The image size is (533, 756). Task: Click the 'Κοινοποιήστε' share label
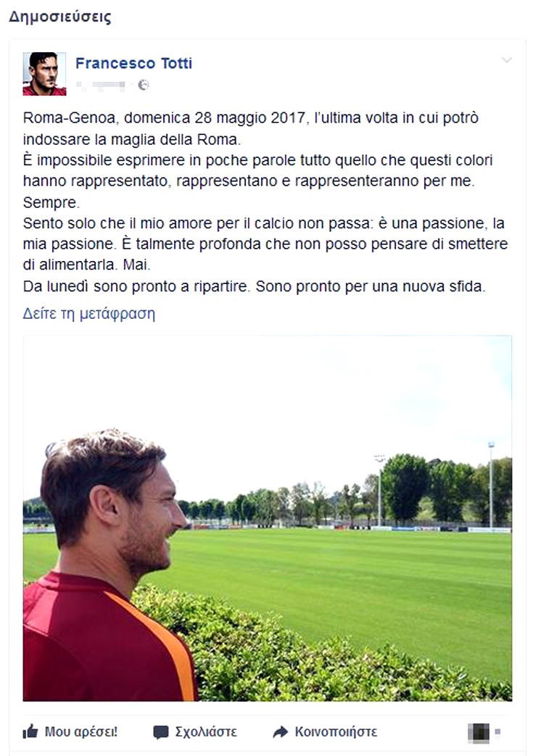coord(336,732)
